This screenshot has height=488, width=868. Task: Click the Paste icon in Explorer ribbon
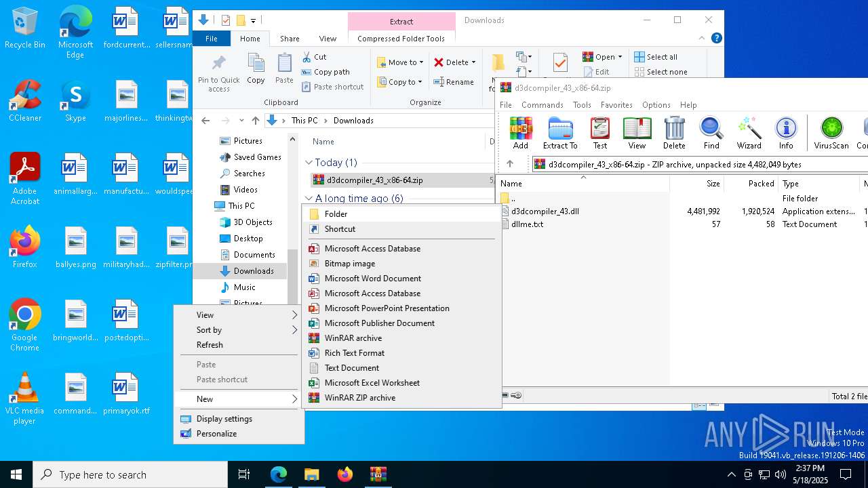284,69
